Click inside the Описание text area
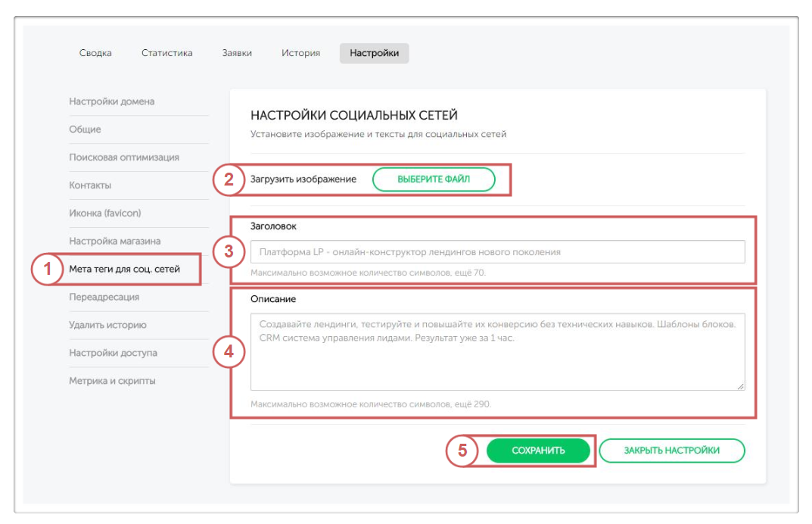This screenshot has width=812, height=524. 497,352
